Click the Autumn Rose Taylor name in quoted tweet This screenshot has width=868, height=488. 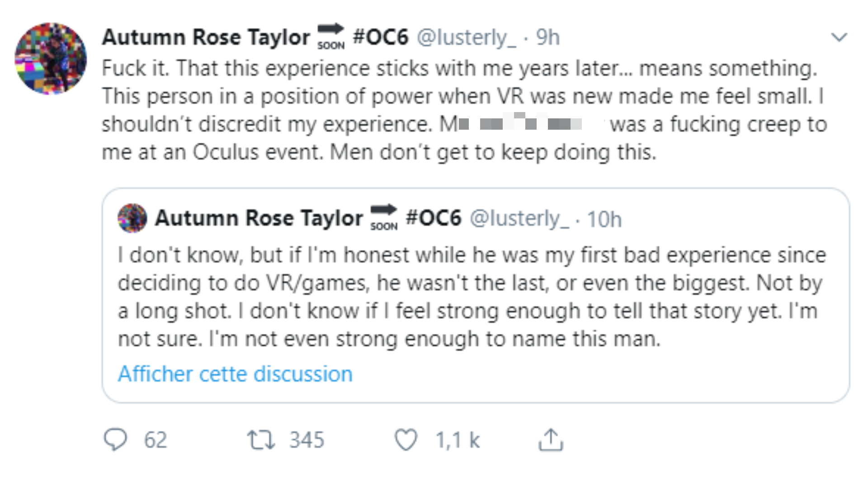coord(259,219)
